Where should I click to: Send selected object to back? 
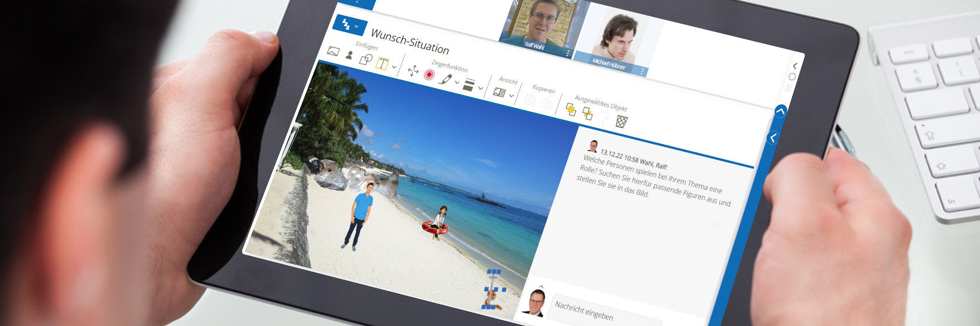point(587,113)
